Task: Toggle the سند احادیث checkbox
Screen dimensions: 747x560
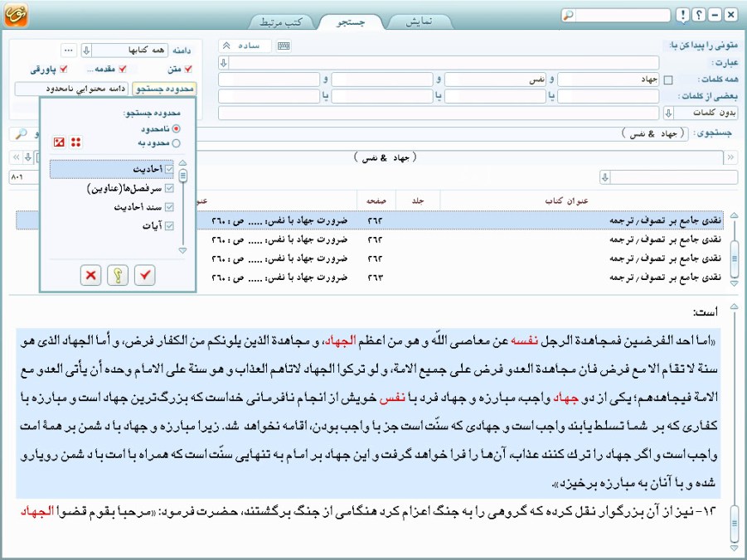Action: [169, 206]
